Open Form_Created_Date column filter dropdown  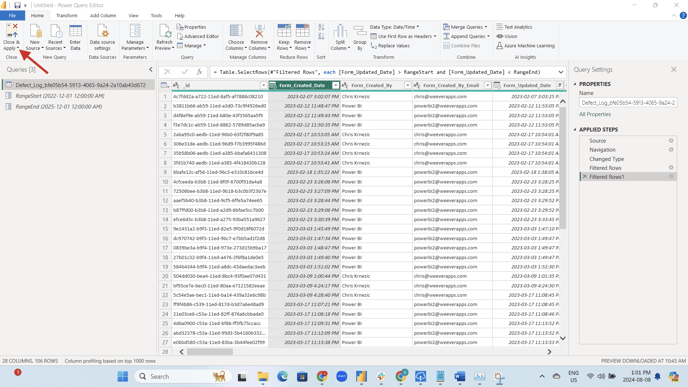[336, 85]
